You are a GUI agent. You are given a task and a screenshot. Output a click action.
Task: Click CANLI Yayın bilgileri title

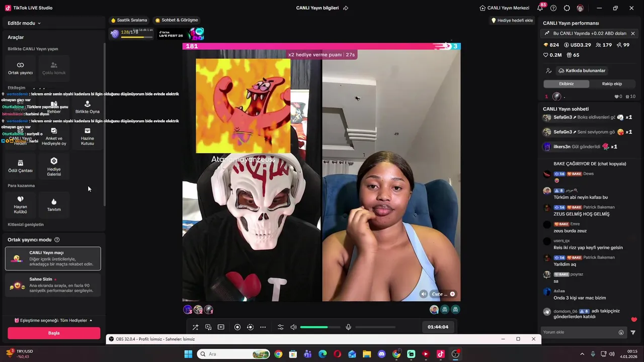tap(317, 8)
